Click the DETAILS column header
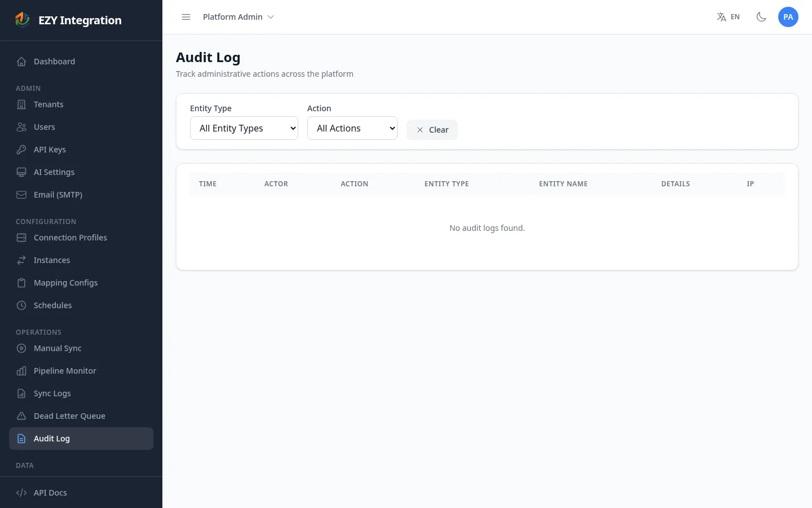 [676, 184]
